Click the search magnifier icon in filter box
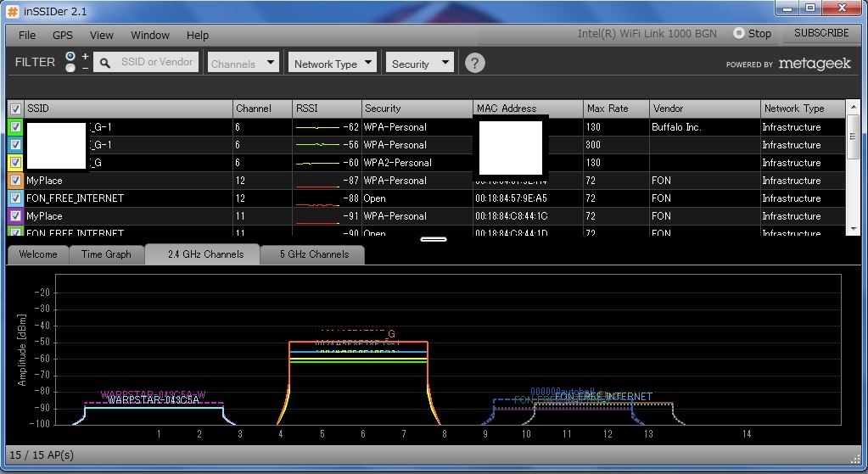Viewport: 868px width, 474px height. [105, 63]
